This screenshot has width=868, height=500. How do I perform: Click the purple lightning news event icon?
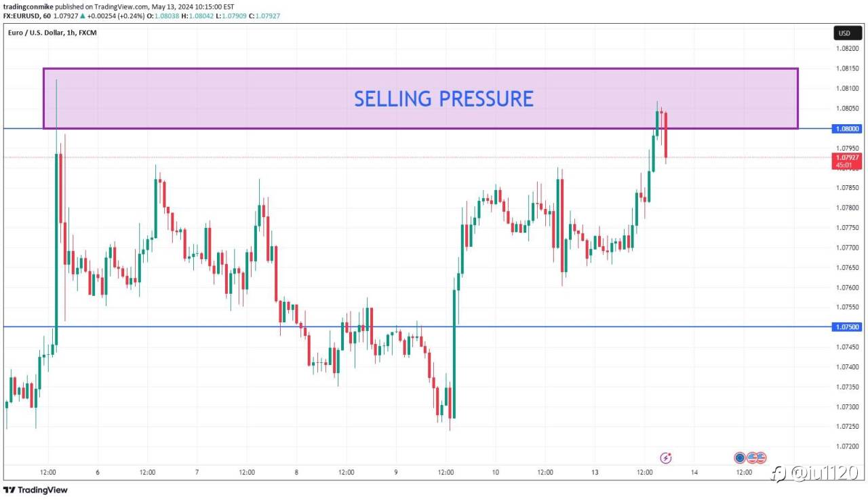tap(666, 458)
